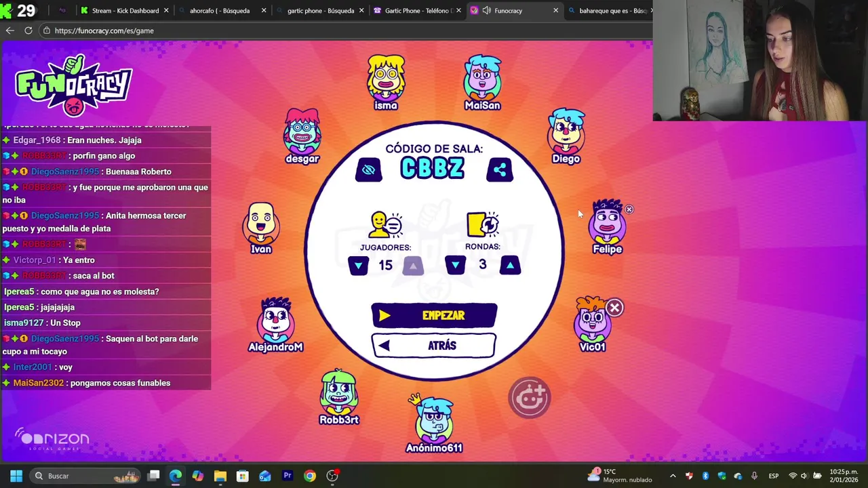Increase the number of players
The width and height of the screenshot is (868, 488).
click(413, 266)
